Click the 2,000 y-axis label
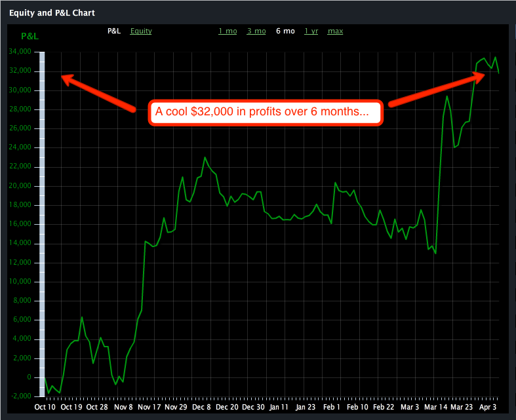Screen dimensions: 516x420 pyautogui.click(x=22, y=358)
